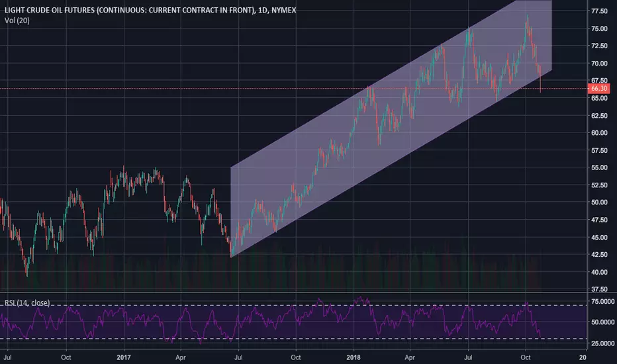617x364 pixels.
Task: Click the RSI 50.0000 scale label
Action: 603,322
